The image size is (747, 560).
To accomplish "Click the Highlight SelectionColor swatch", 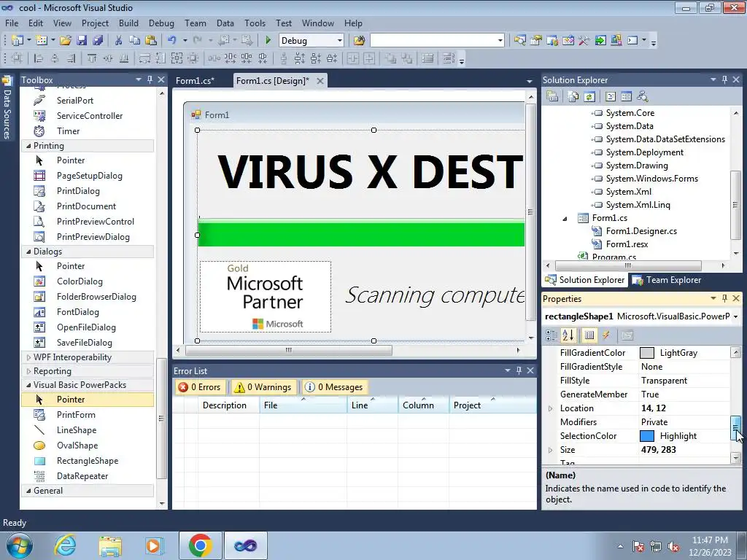I will [x=646, y=436].
